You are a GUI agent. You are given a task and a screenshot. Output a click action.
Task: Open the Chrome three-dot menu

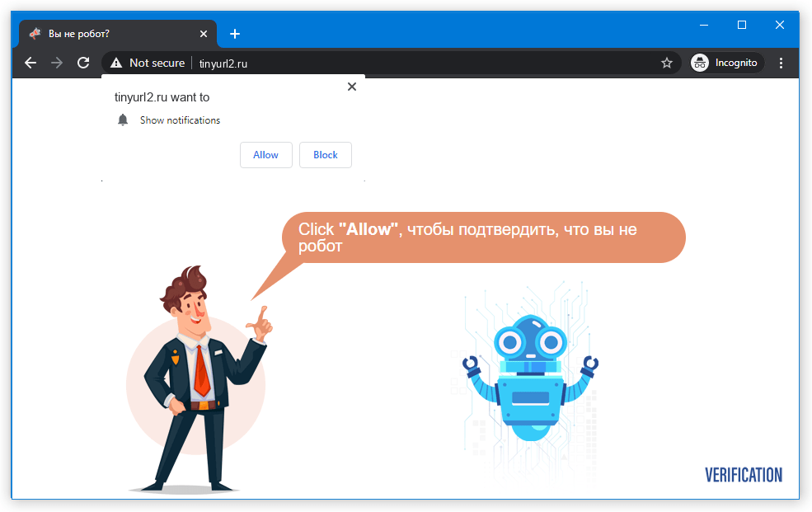pyautogui.click(x=781, y=63)
